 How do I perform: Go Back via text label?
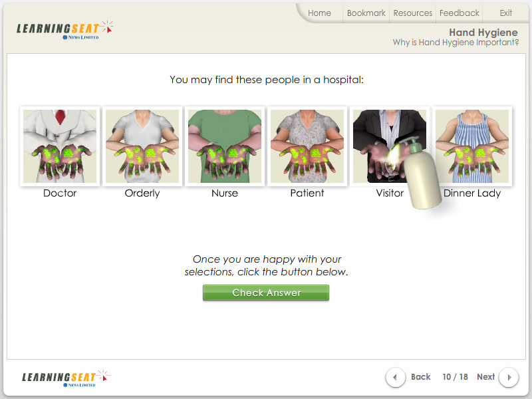coord(420,377)
